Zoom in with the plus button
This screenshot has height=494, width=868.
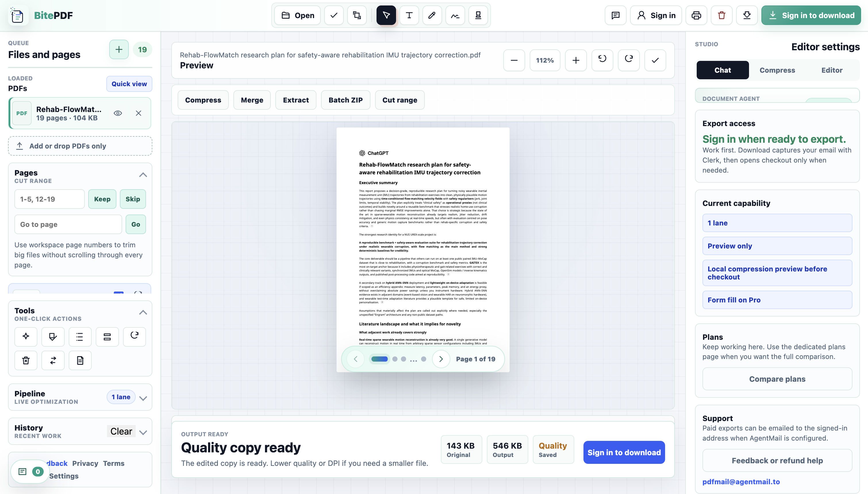tap(576, 60)
